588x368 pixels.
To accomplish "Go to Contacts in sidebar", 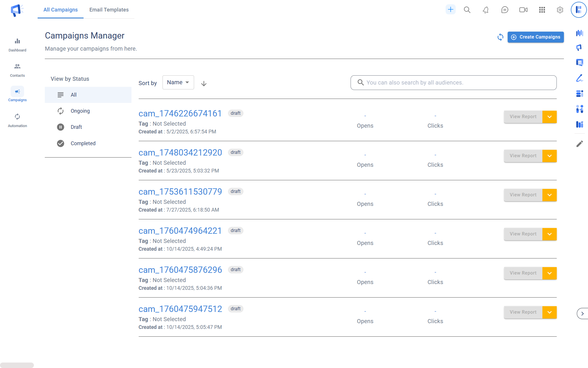I will (17, 70).
